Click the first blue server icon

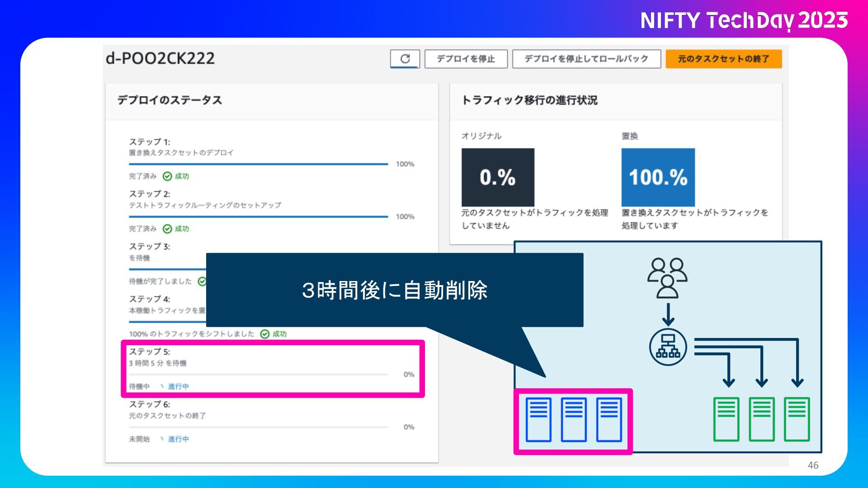pyautogui.click(x=538, y=420)
